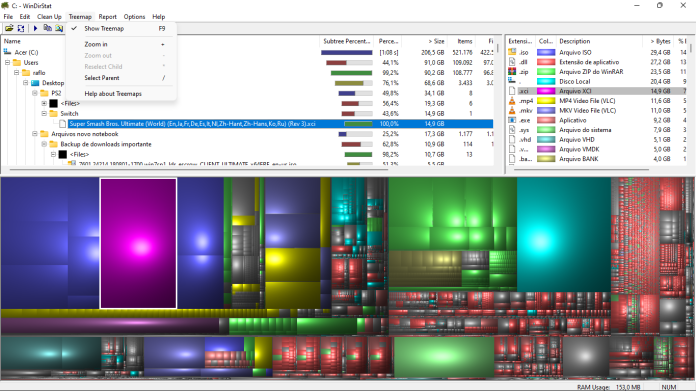Click the Explorer Here toolbar icon

[x=59, y=28]
